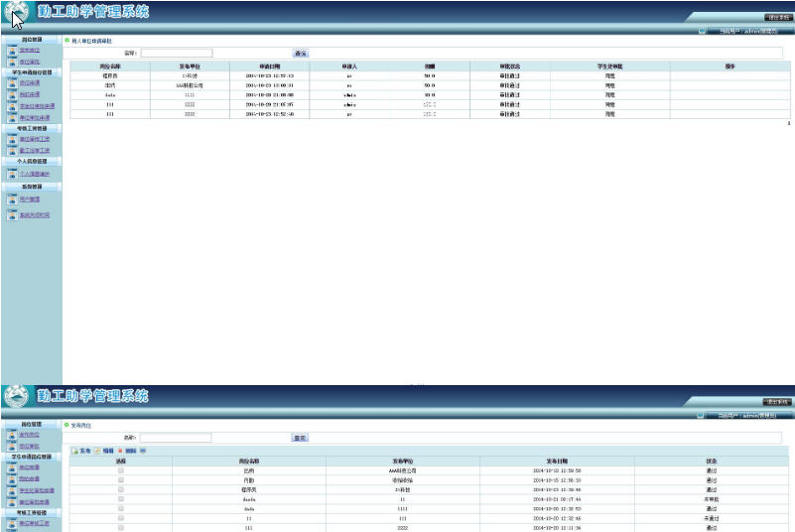
Task: Click the 名称 input field in the upper page
Action: pos(177,53)
